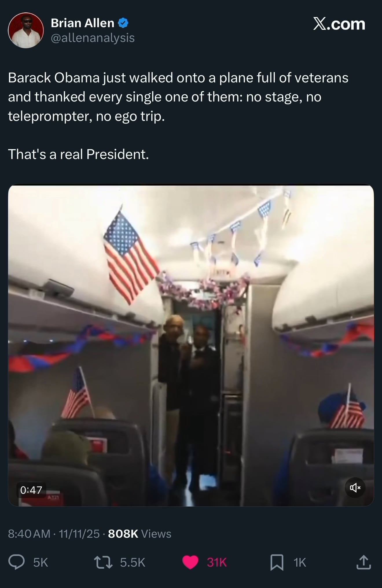
Task: Unlike the post with heart icon
Action: [x=190, y=562]
